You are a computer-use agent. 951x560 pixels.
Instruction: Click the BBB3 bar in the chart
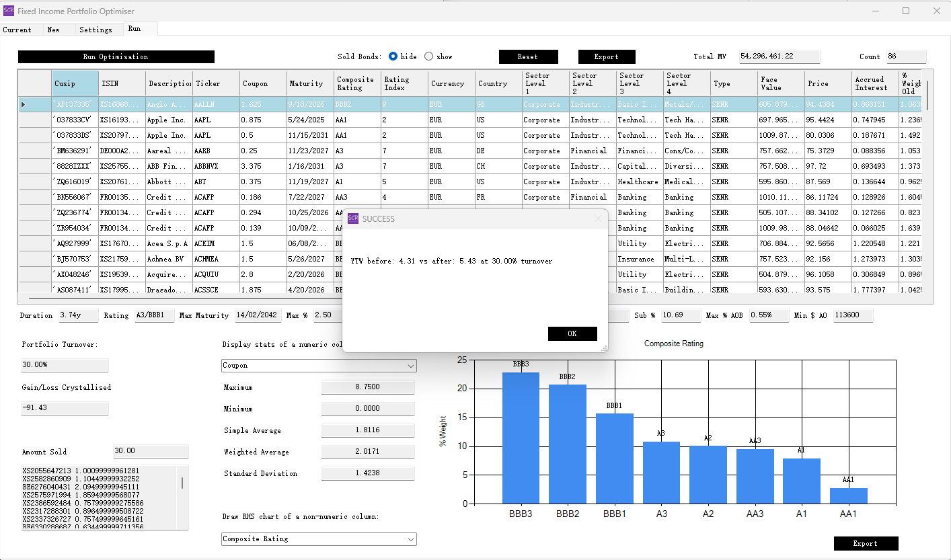[521, 437]
